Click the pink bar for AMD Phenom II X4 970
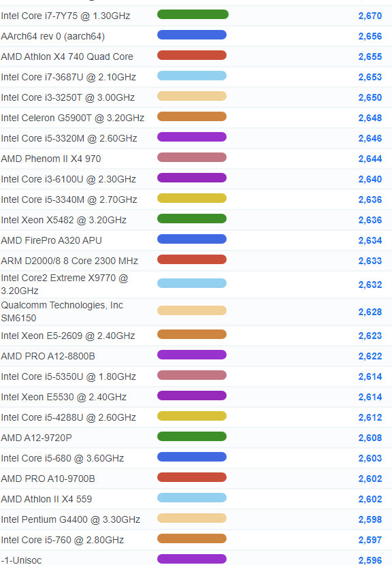The width and height of the screenshot is (392, 565). [192, 157]
